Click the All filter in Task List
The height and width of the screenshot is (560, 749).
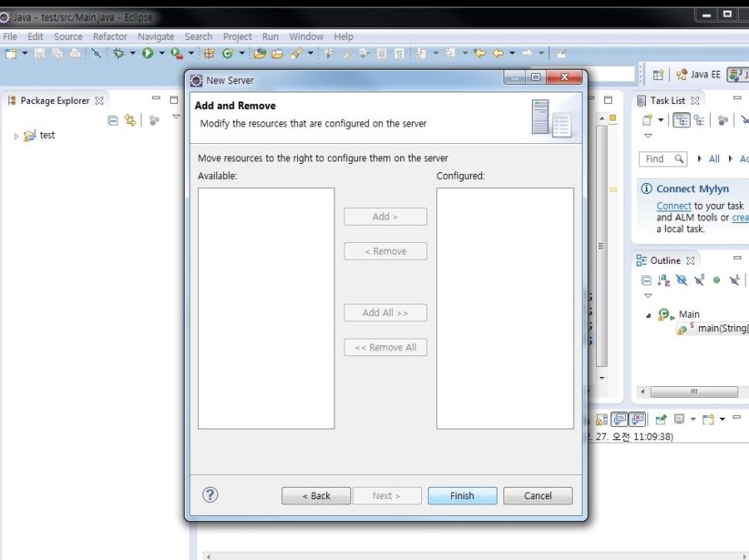point(714,159)
